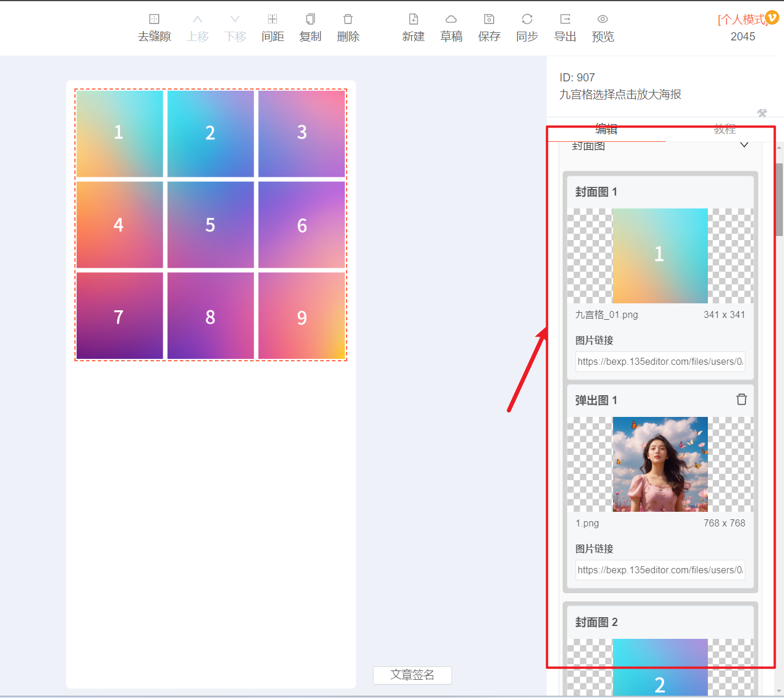Screen dimensions: 784x698
Task: Click the 预览 preview eye icon
Action: pos(603,19)
